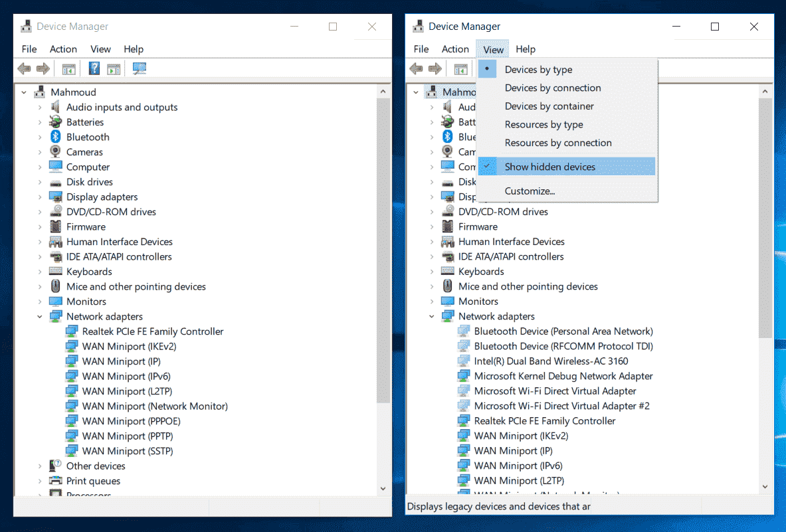Collapse the Mahmoud root node in left window

coord(24,92)
